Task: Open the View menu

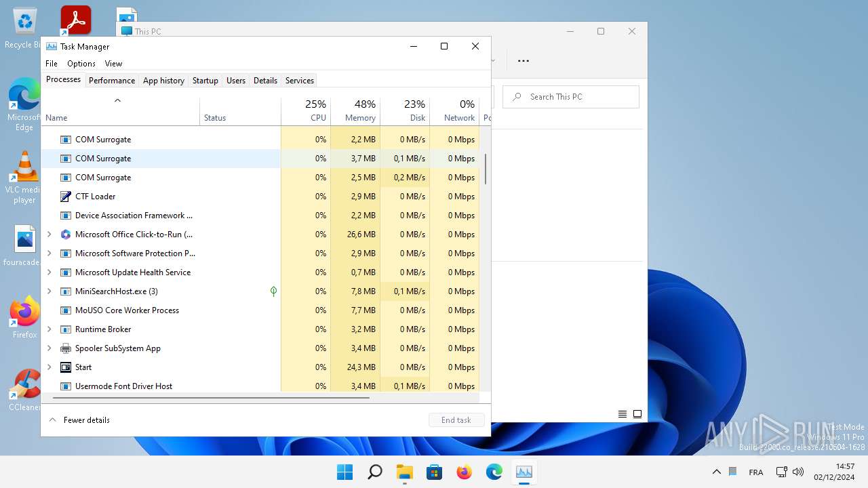Action: [x=113, y=64]
